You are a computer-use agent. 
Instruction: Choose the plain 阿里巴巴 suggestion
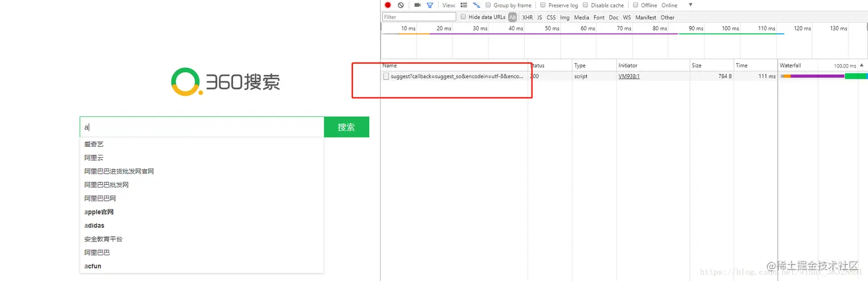click(x=201, y=252)
